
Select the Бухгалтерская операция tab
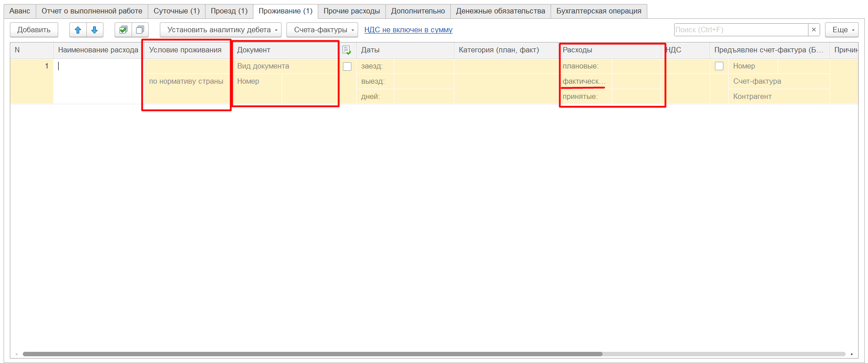click(x=599, y=11)
